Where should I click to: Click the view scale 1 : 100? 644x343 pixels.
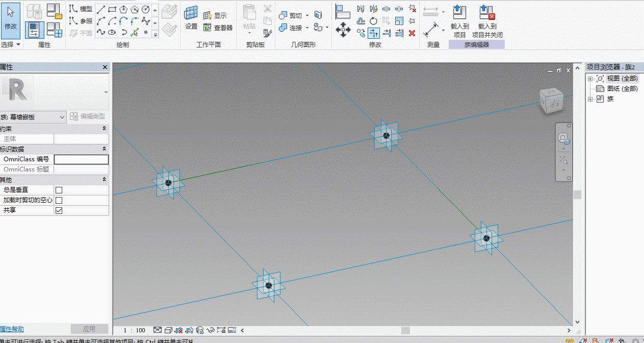[134, 330]
